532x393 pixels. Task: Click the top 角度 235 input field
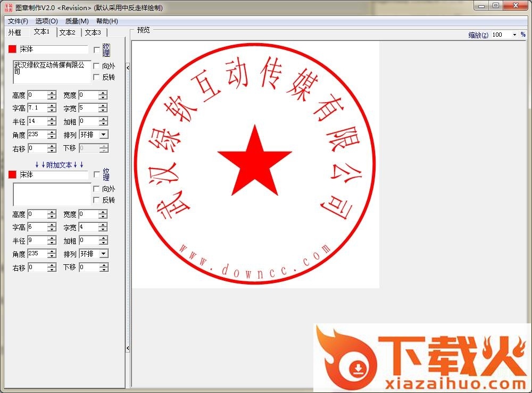(x=38, y=135)
